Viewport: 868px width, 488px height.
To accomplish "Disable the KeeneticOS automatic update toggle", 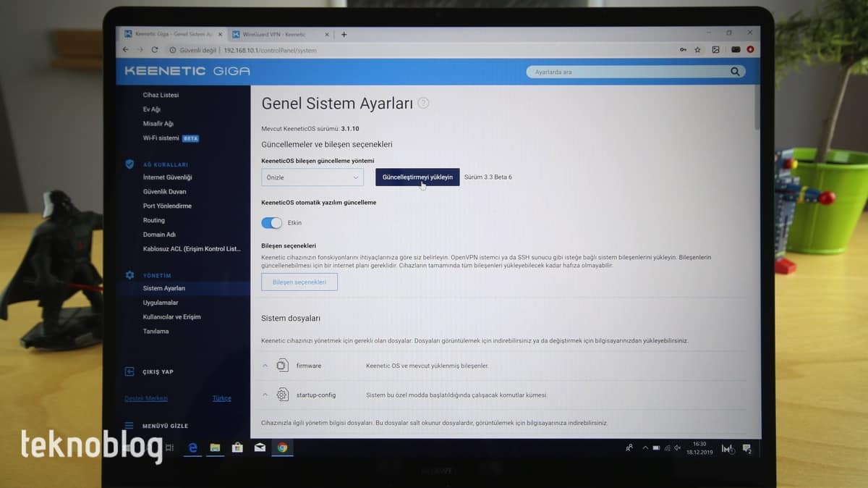I will [x=271, y=222].
